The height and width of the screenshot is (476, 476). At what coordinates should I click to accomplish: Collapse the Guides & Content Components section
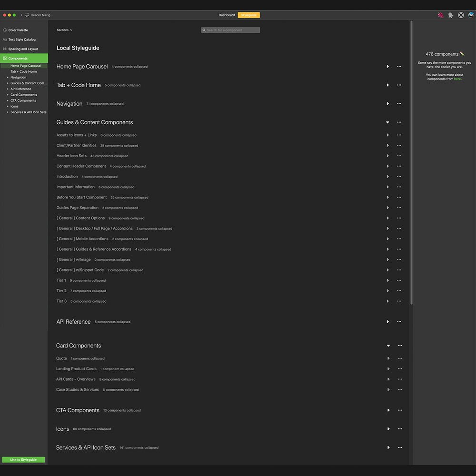pyautogui.click(x=387, y=122)
